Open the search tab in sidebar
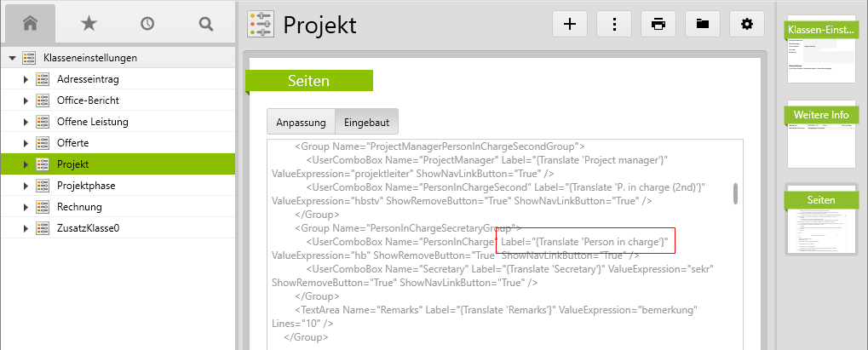 (x=205, y=24)
